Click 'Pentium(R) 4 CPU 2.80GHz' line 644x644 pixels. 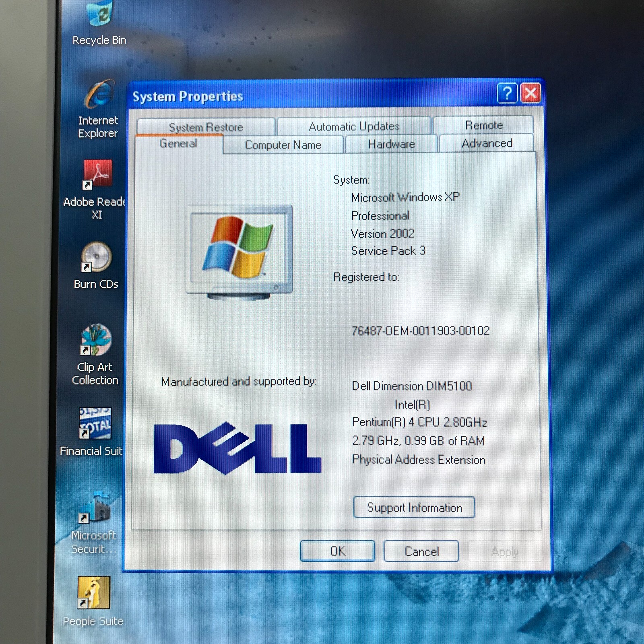coord(419,422)
